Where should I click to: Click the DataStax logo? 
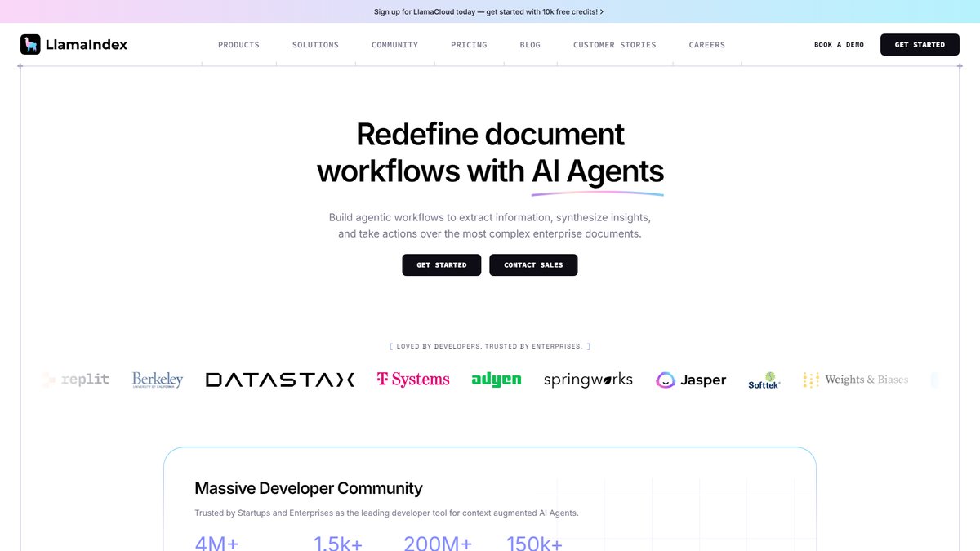(280, 380)
